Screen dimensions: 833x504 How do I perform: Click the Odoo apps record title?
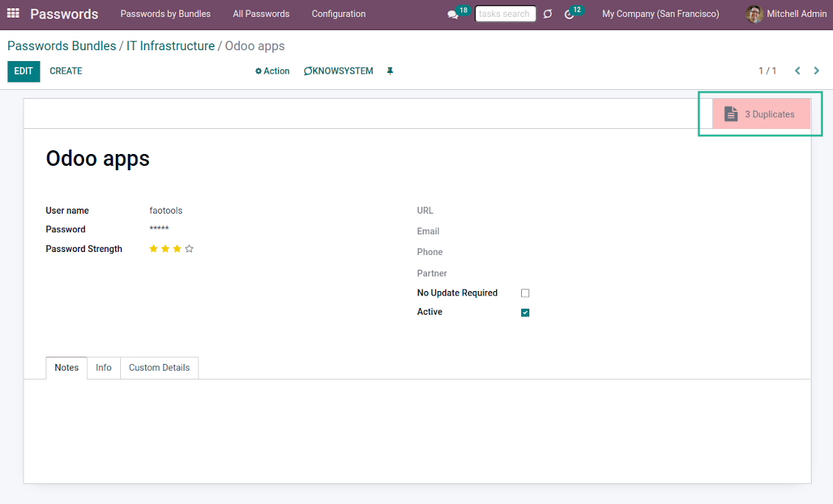click(x=98, y=159)
